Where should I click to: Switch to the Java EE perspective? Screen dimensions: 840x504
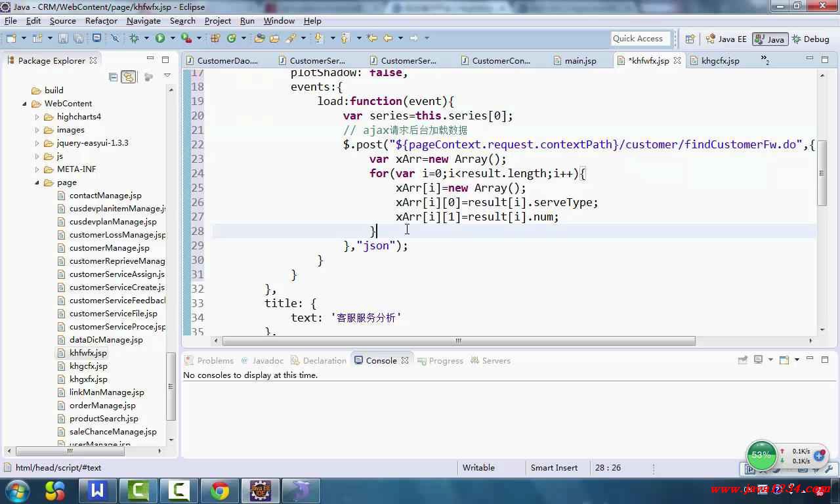tap(726, 39)
